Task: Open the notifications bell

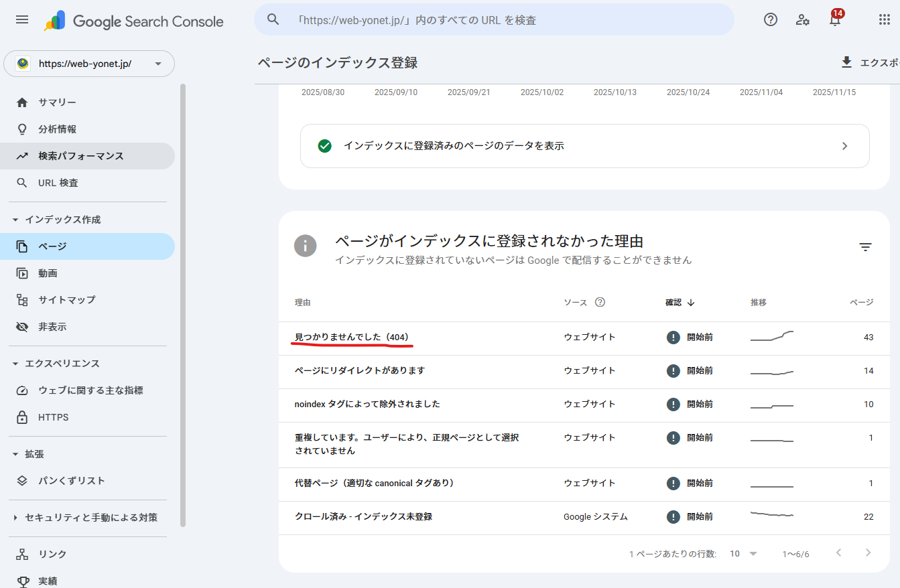Action: click(834, 20)
